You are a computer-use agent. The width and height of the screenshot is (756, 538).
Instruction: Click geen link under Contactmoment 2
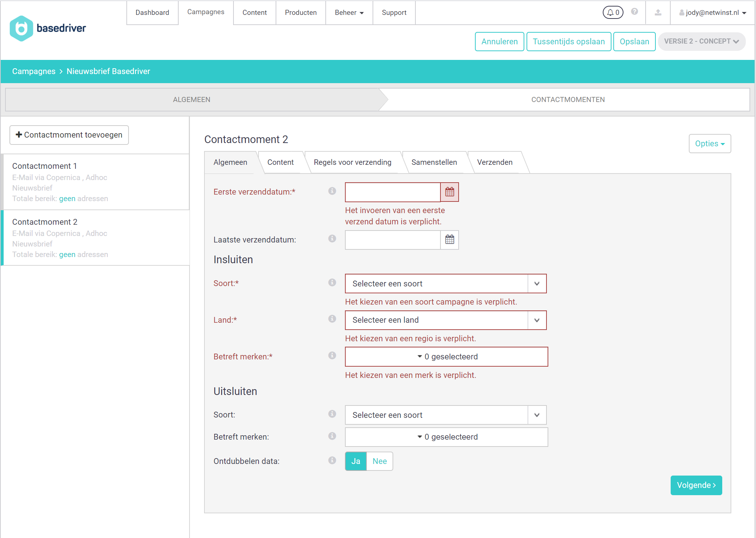click(x=67, y=254)
